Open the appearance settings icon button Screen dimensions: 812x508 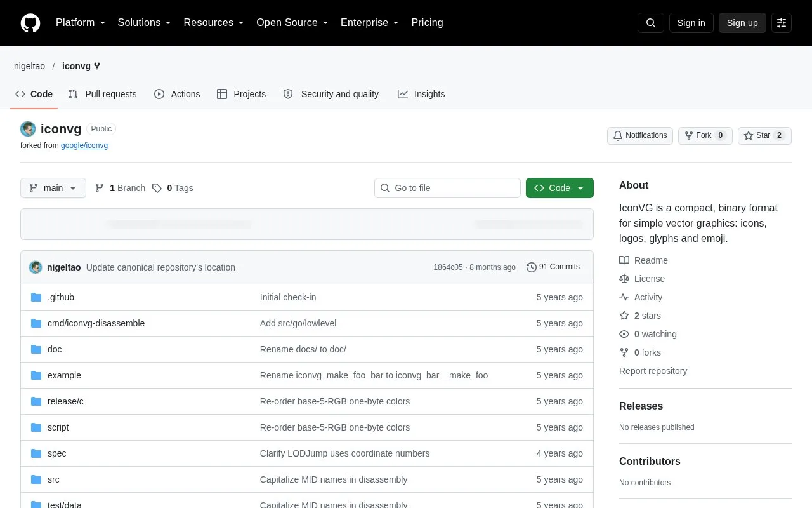pos(782,23)
